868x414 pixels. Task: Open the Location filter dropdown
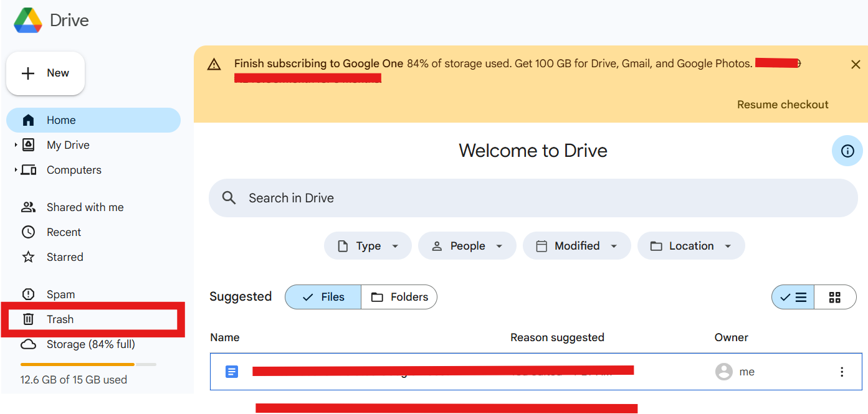coord(691,246)
